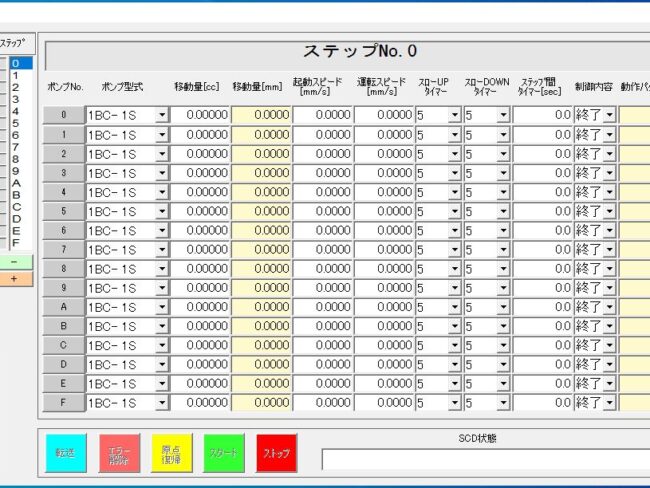Open slow-DOWN timer dropdown for pump 1
Image resolution: width=650 pixels, height=488 pixels.
[503, 134]
